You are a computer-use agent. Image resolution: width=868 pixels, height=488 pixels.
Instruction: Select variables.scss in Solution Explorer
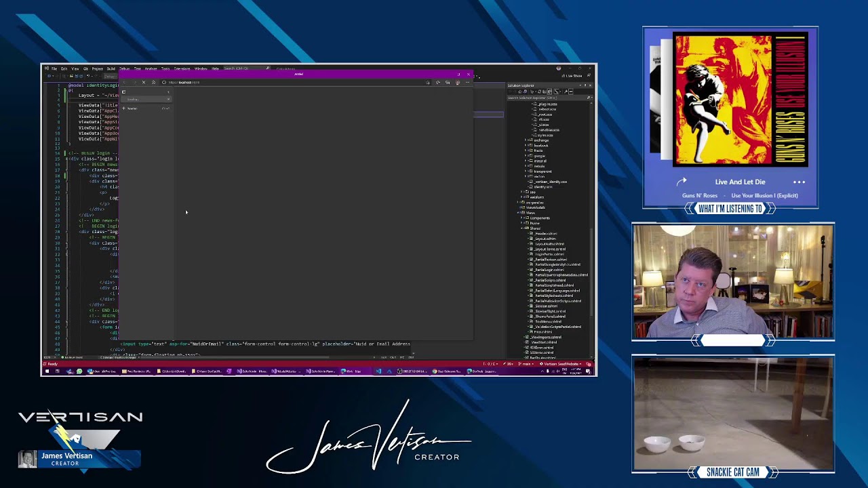[549, 130]
